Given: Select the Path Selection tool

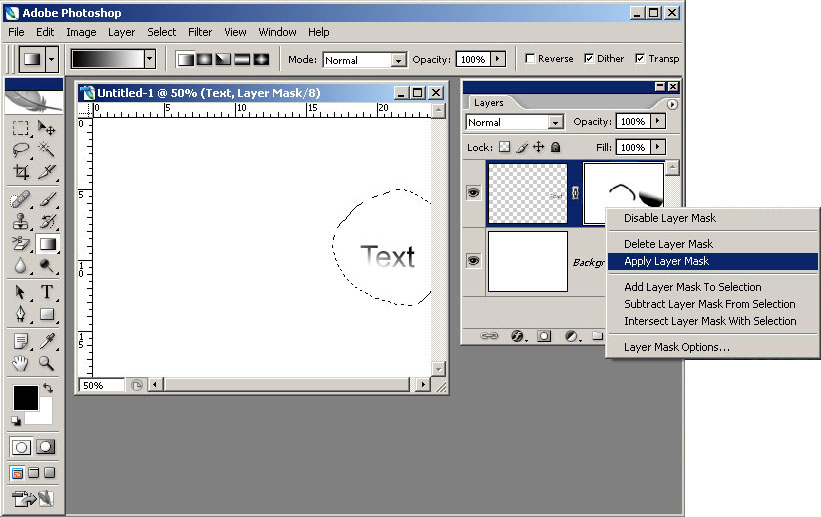Looking at the screenshot, I should [x=20, y=292].
